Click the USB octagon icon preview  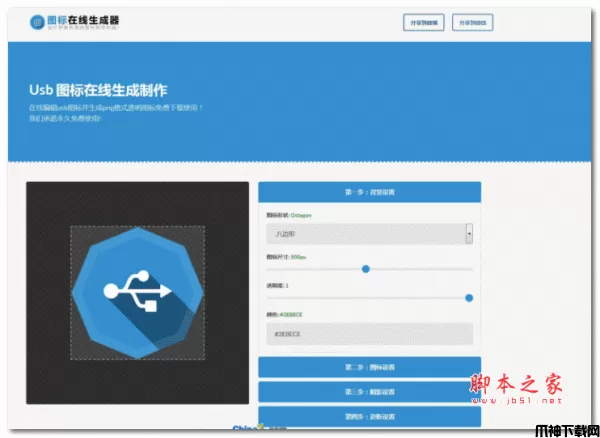pyautogui.click(x=137, y=293)
